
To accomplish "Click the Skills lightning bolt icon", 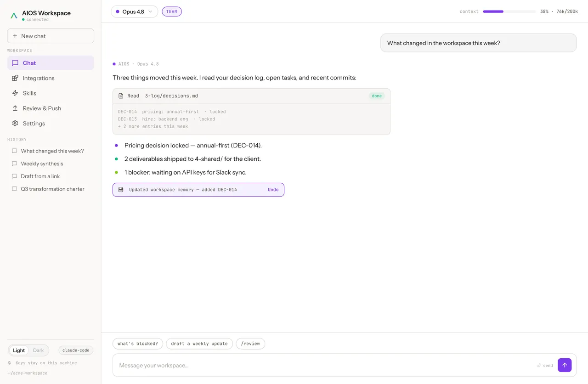I will pyautogui.click(x=15, y=93).
